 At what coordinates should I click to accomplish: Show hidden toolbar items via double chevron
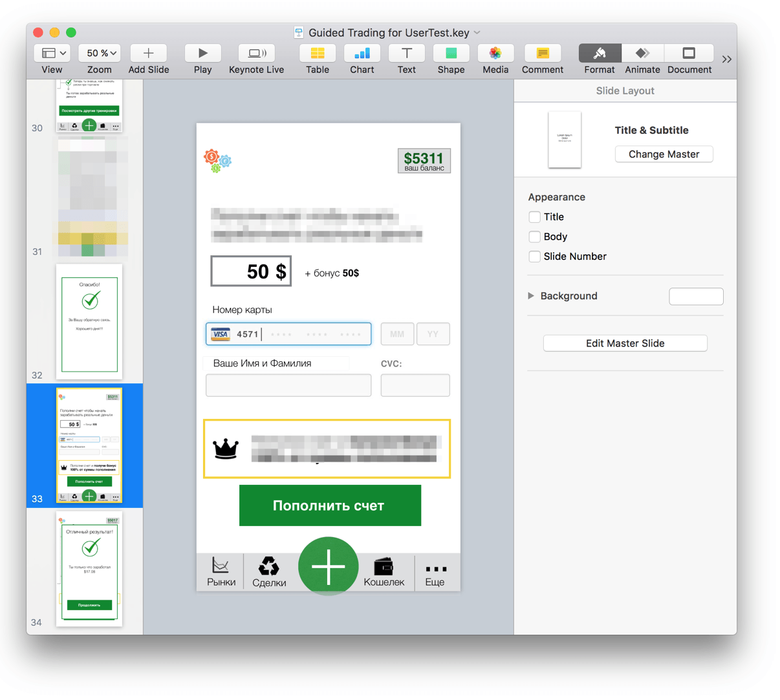click(x=727, y=59)
